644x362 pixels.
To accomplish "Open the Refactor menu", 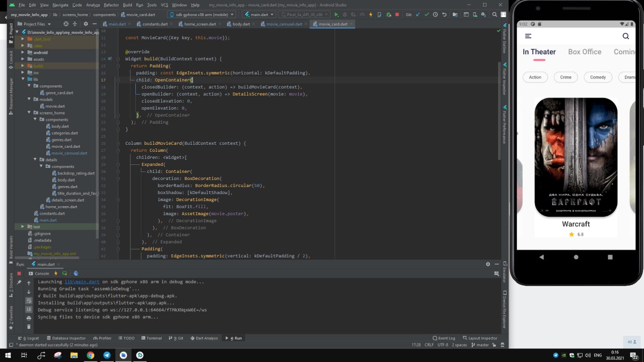I will click(111, 5).
